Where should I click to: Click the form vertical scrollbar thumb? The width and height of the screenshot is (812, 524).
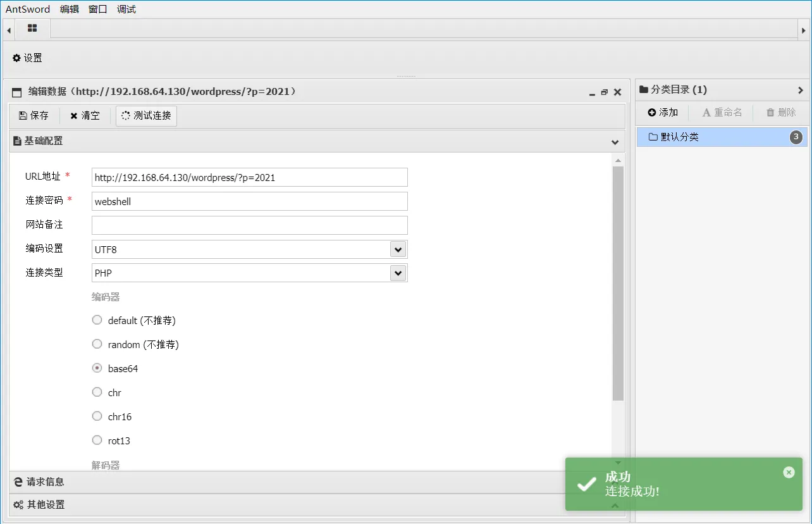pyautogui.click(x=618, y=284)
